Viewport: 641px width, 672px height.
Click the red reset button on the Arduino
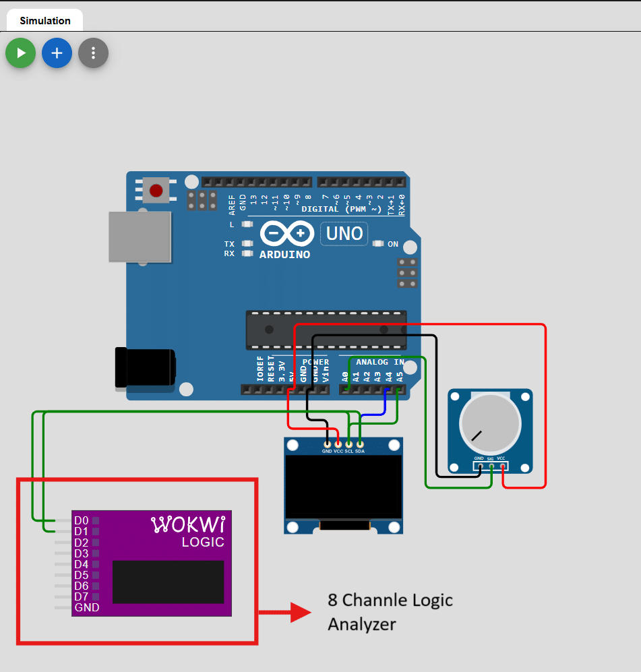tap(156, 190)
